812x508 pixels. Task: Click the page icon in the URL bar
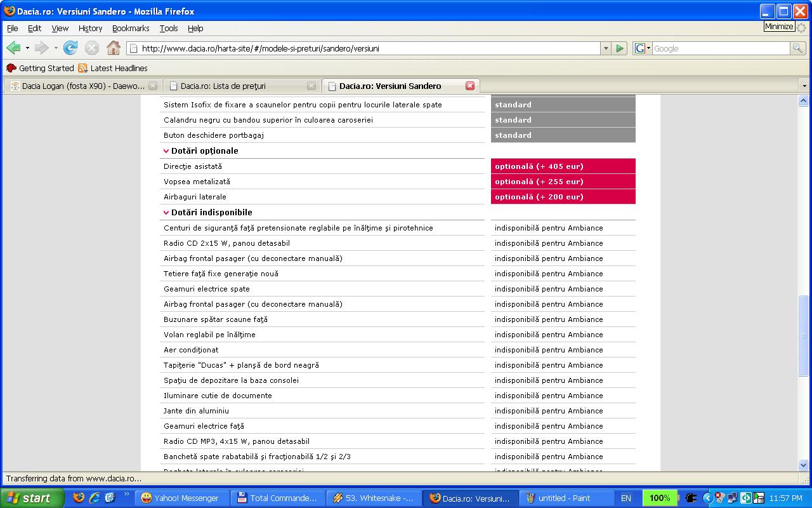[x=134, y=48]
